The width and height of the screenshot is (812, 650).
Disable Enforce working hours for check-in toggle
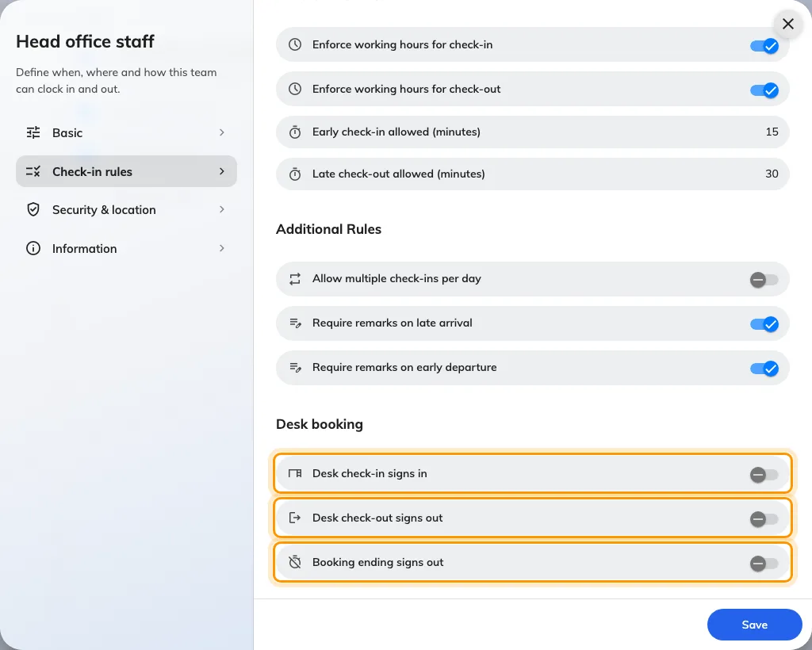click(764, 45)
